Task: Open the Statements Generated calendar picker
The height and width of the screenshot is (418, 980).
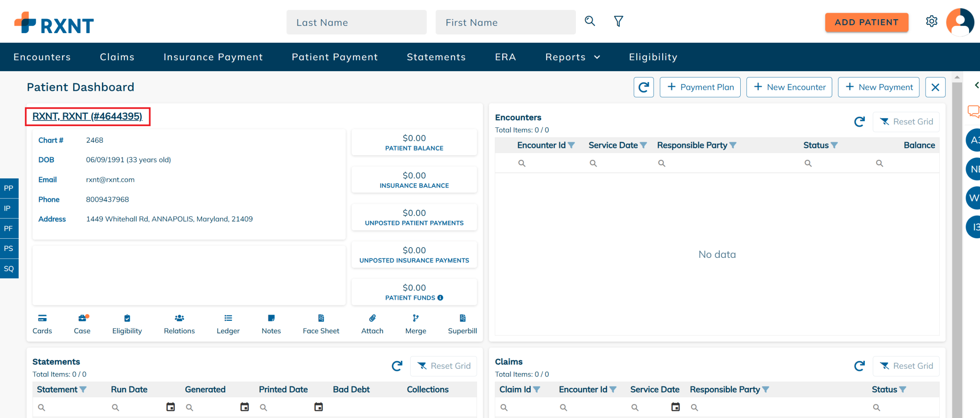Action: pyautogui.click(x=245, y=407)
